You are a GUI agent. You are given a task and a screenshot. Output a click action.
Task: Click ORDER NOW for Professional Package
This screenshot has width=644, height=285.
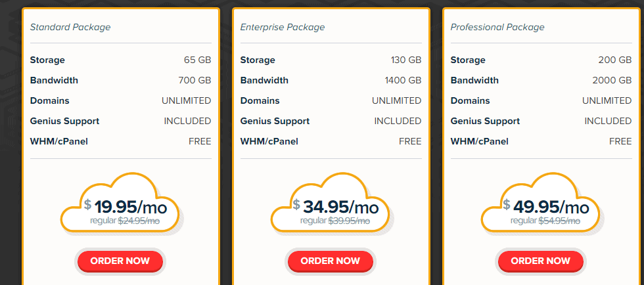pos(540,261)
